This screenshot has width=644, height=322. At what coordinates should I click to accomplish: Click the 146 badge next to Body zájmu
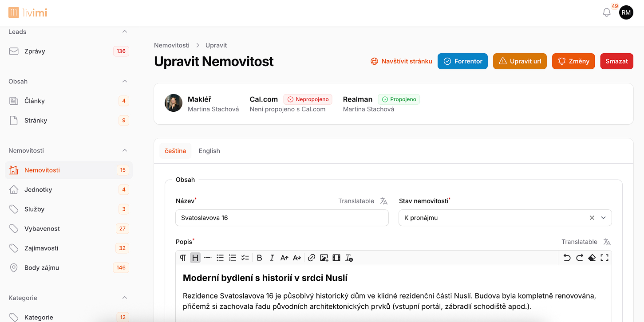[x=121, y=267]
